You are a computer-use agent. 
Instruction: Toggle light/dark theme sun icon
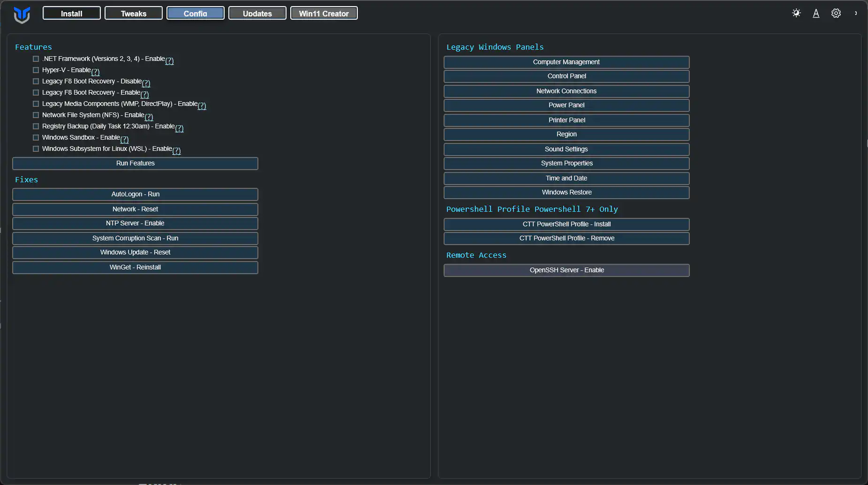(x=796, y=13)
